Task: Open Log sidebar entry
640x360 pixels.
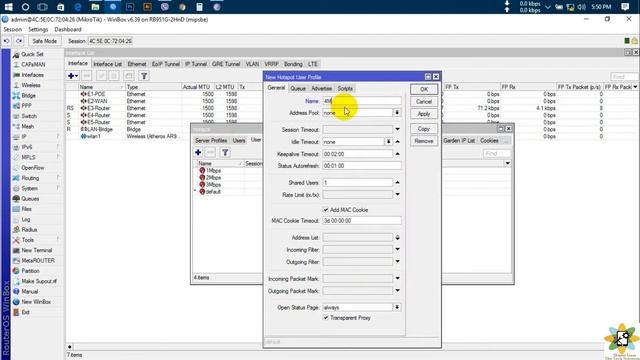Action: [x=25, y=220]
